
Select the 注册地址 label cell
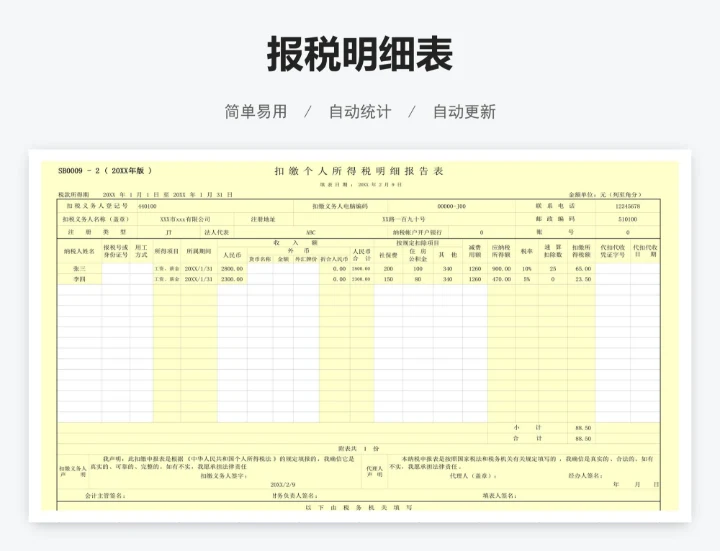(263, 219)
